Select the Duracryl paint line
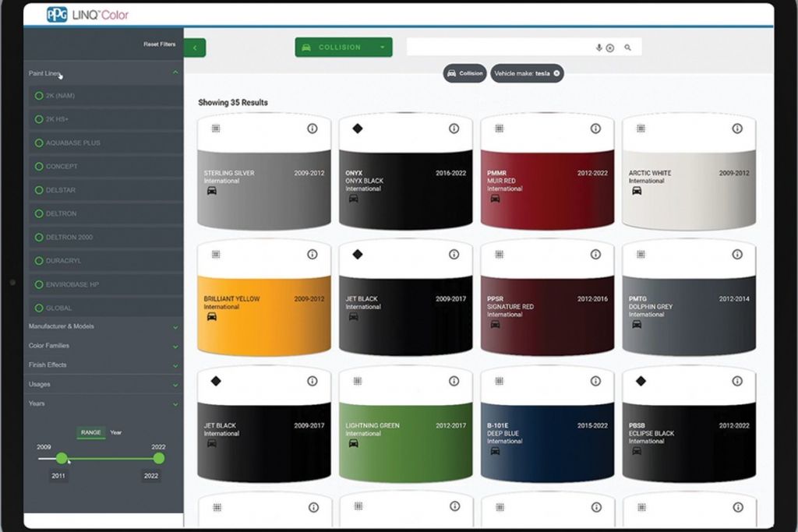Image resolution: width=798 pixels, height=532 pixels. pyautogui.click(x=106, y=261)
